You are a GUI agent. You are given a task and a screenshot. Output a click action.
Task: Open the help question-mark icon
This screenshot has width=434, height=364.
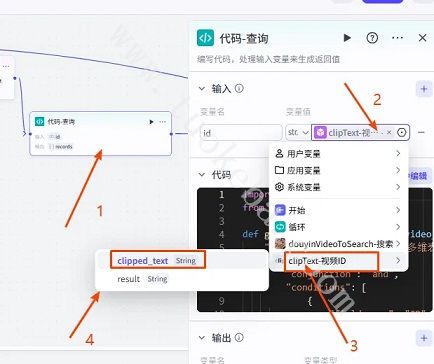click(372, 38)
